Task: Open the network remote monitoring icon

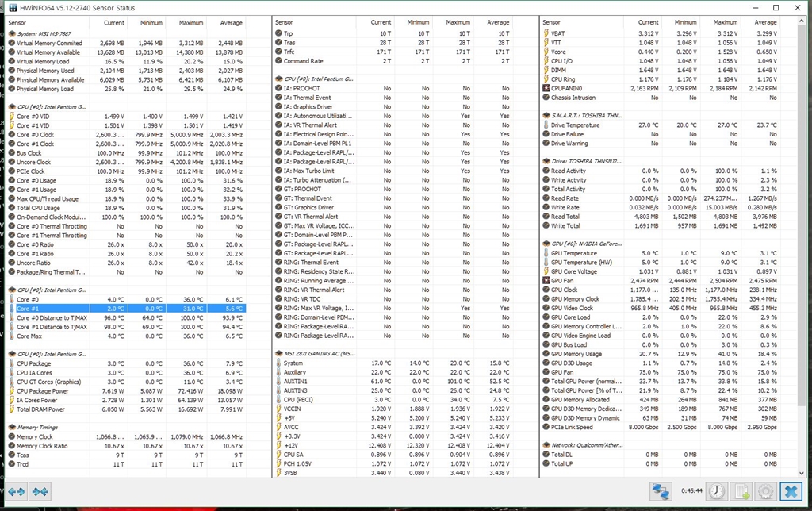Action: click(661, 491)
